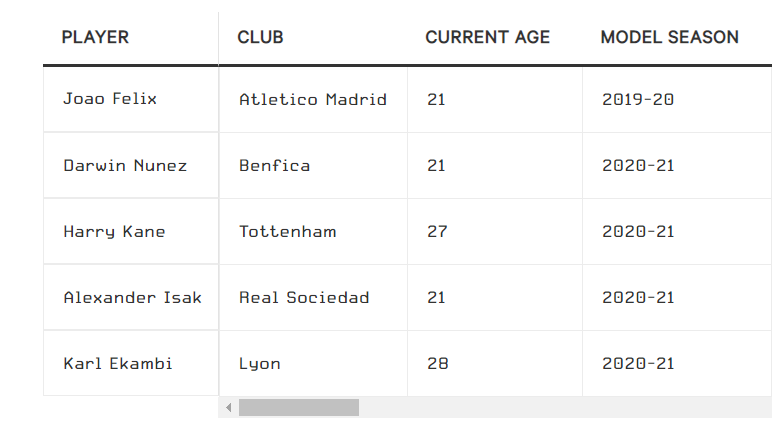Click the scrollbar left arrow
This screenshot has width=772, height=445.
(x=229, y=408)
